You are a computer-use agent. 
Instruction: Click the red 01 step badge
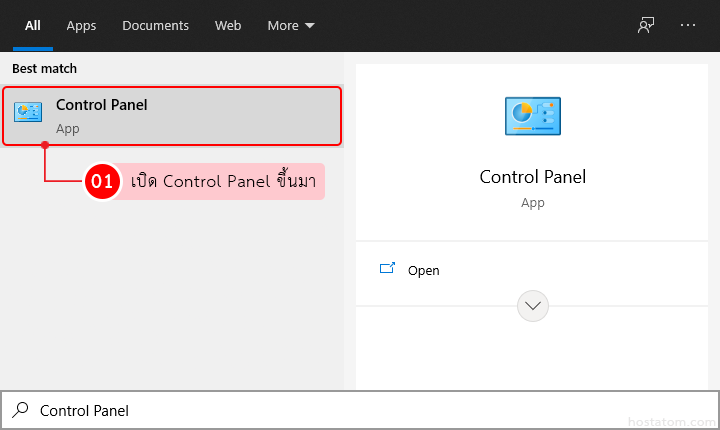coord(101,182)
